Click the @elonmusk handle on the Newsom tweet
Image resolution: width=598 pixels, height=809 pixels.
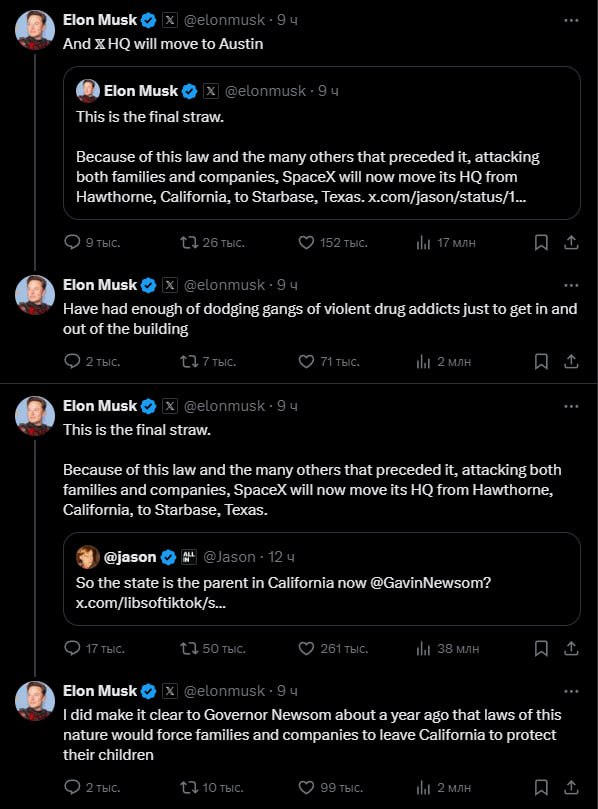point(224,691)
